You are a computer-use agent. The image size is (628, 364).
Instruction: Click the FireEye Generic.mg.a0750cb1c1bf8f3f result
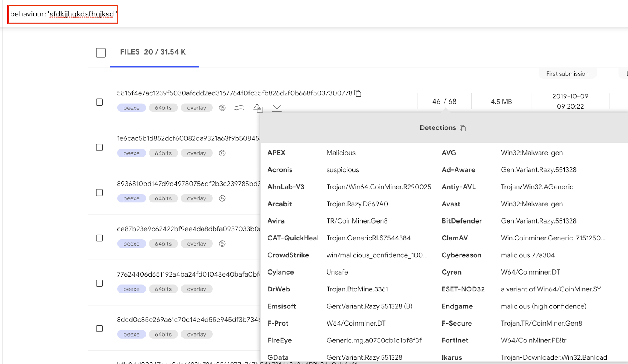tap(374, 340)
